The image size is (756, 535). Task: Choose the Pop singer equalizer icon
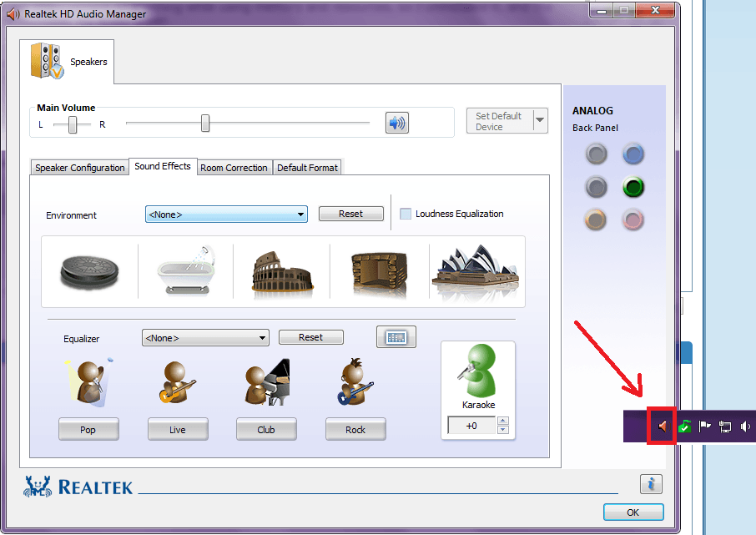tap(88, 383)
